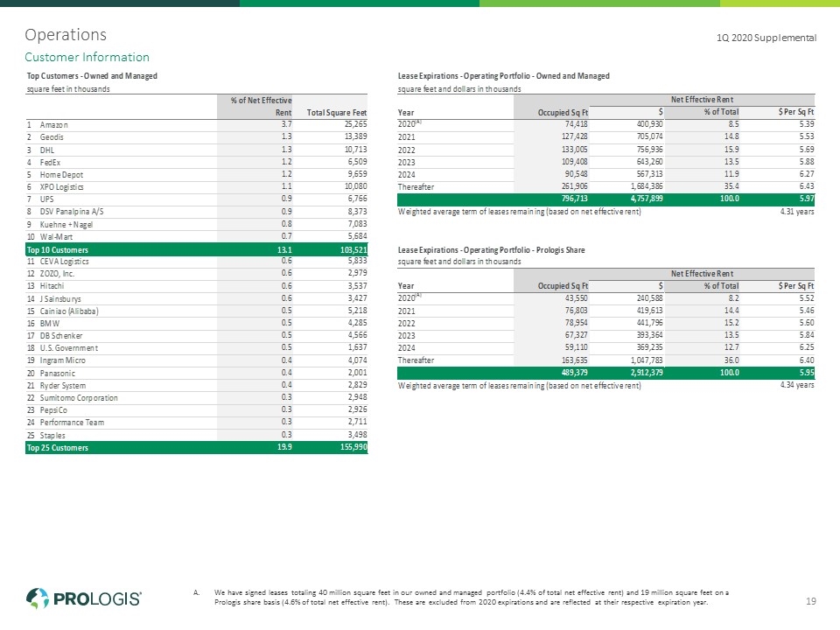Click the Staples customer name
This screenshot has width=840, height=630.
[x=52, y=436]
